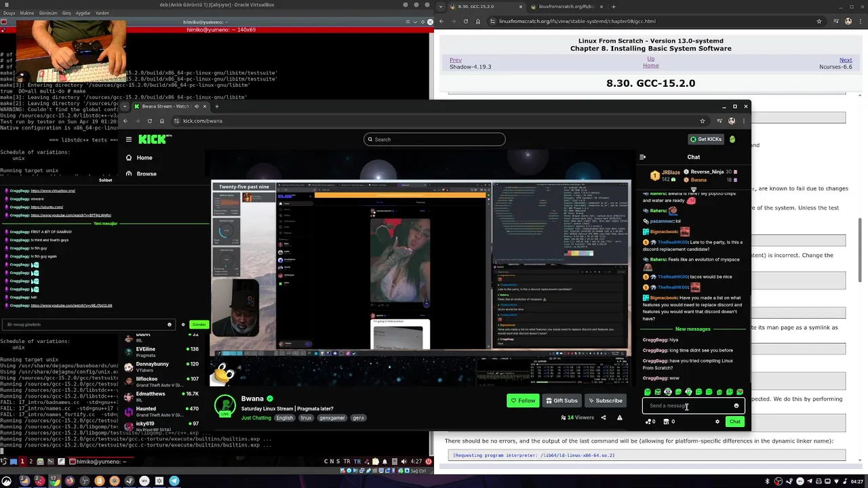Click the genxgamer tag
Screen dimensions: 868x488
pyautogui.click(x=332, y=418)
